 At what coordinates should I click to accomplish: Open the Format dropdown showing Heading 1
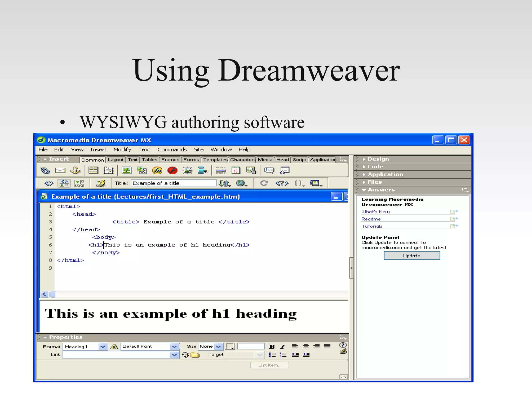(x=85, y=347)
